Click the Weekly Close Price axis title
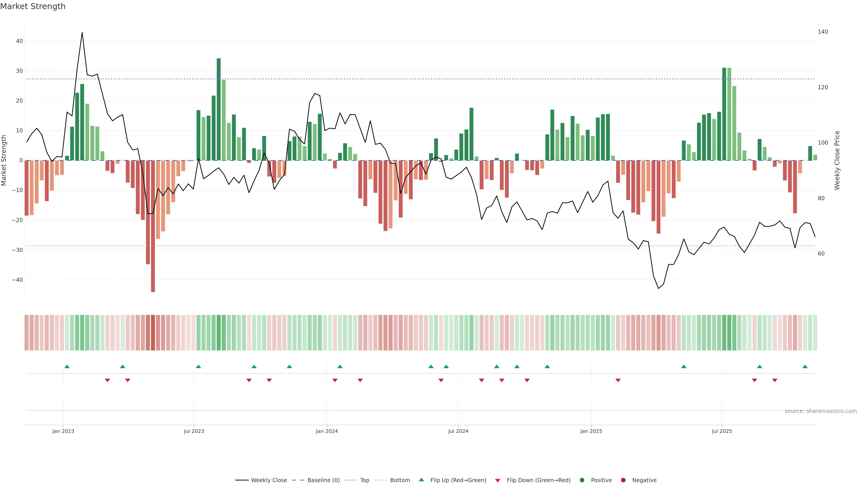The width and height of the screenshot is (868, 488). [837, 160]
